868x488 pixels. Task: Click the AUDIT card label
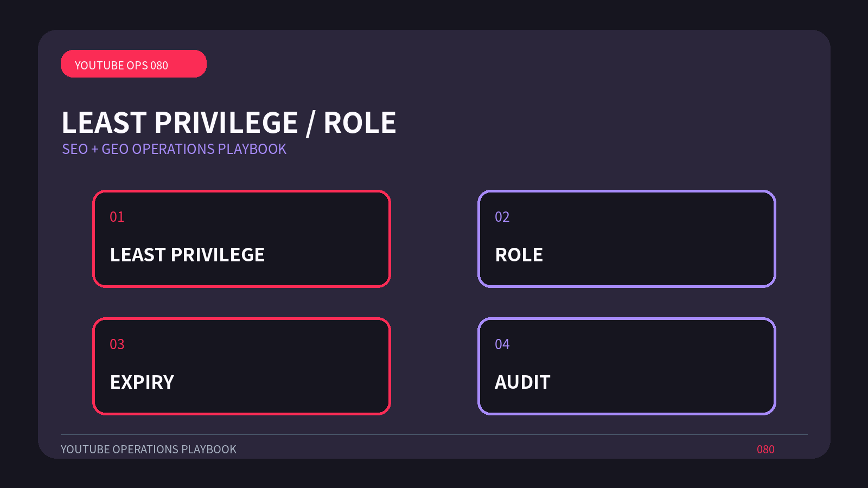(522, 382)
